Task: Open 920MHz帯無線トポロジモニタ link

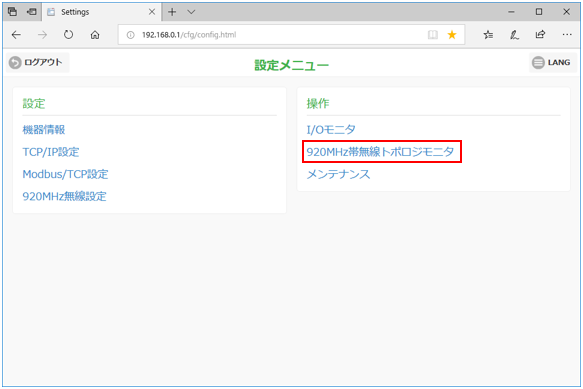Action: pos(380,152)
